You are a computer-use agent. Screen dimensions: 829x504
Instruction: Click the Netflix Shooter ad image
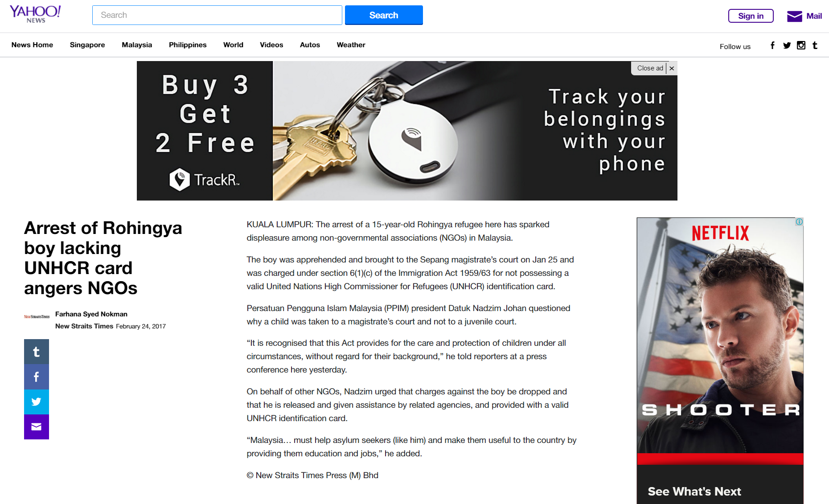720,361
